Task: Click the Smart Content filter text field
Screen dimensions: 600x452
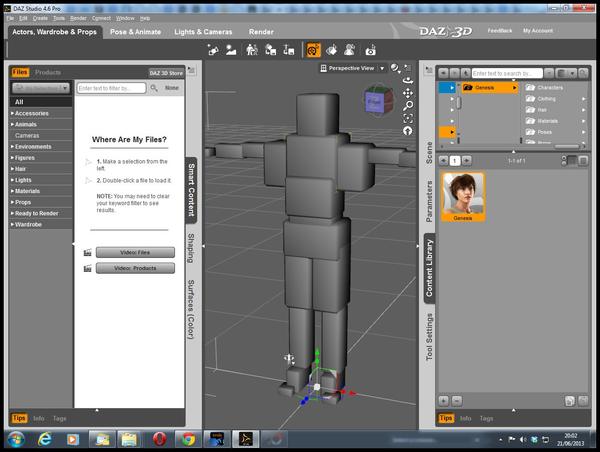Action: tap(111, 88)
